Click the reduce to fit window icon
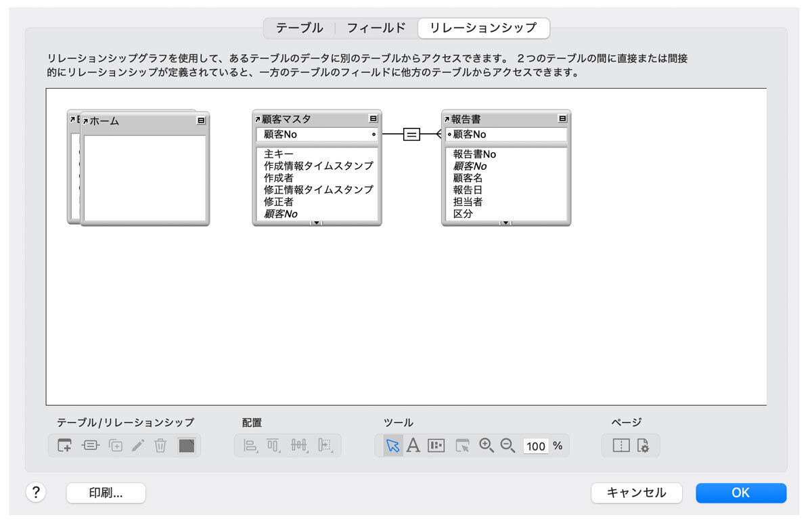The width and height of the screenshot is (812, 521). coord(436,446)
